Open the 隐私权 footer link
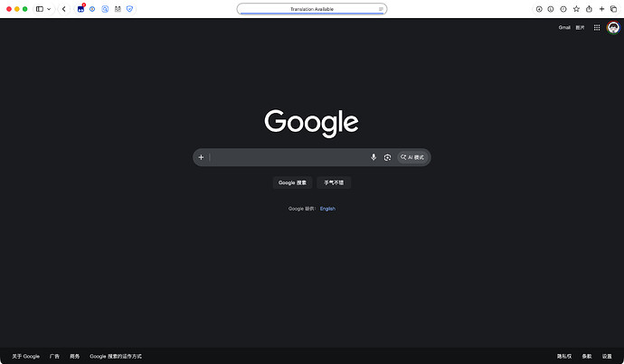 pyautogui.click(x=564, y=357)
